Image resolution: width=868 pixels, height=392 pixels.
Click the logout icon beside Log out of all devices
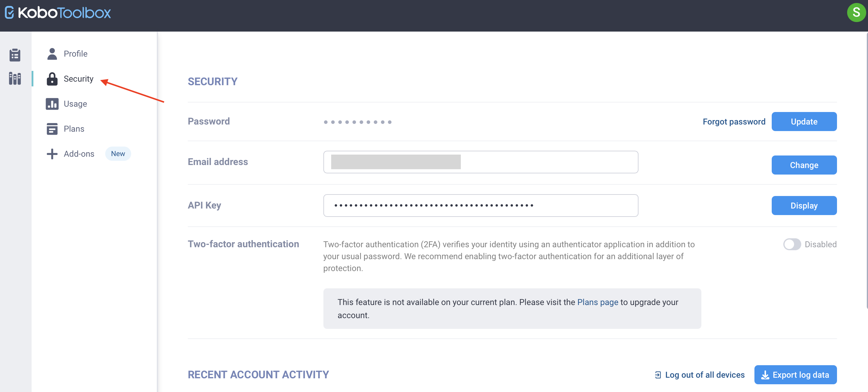click(x=658, y=374)
